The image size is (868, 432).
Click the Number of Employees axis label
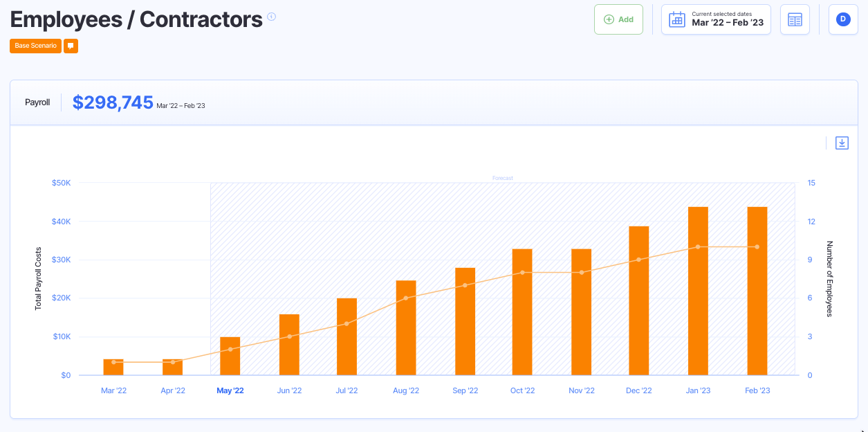pyautogui.click(x=829, y=278)
